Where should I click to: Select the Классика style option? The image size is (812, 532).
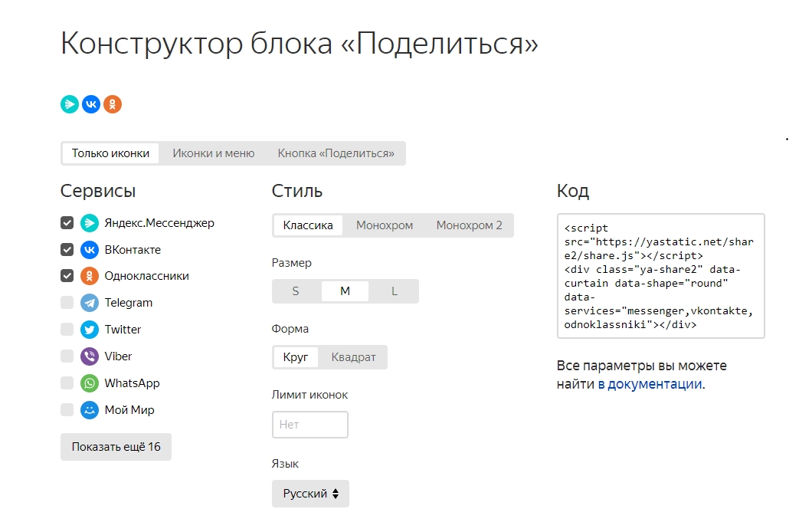pos(308,225)
